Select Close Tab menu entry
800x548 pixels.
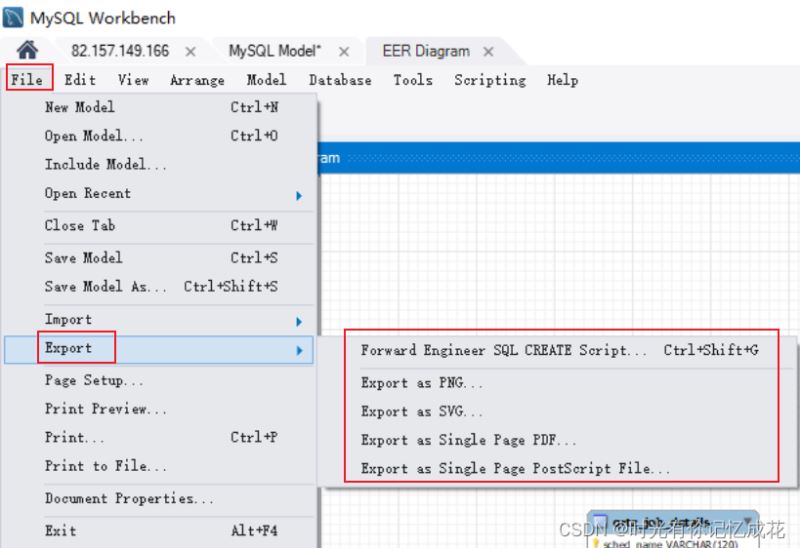[x=159, y=226]
